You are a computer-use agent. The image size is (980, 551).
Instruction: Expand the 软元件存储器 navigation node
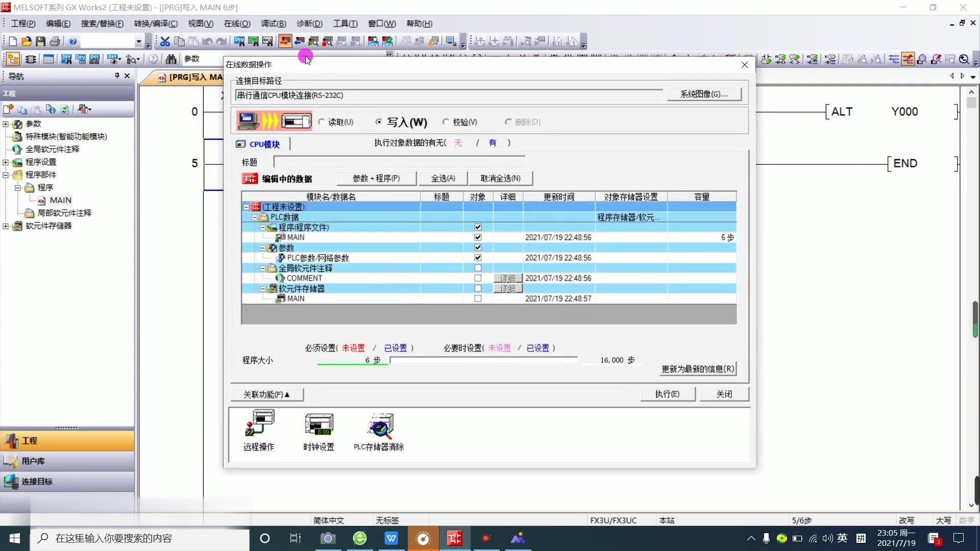[x=6, y=226]
